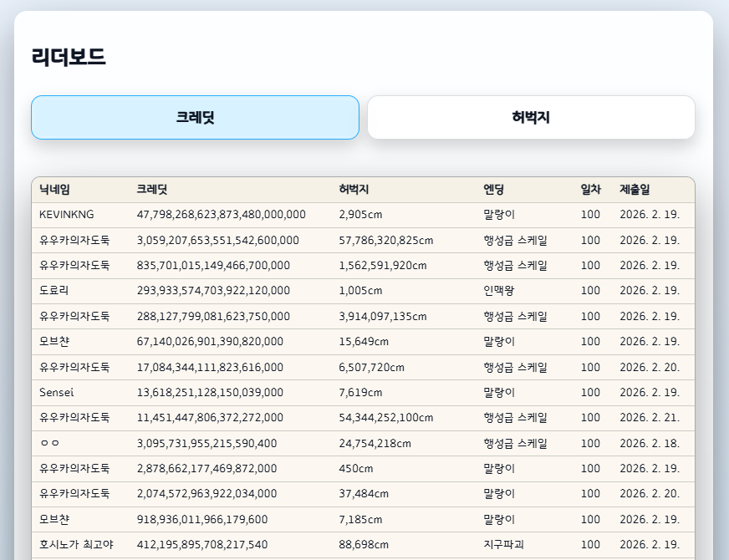The height and width of the screenshot is (560, 729).
Task: Click credit value 13,618,251,128,150,039,000
Action: [210, 392]
